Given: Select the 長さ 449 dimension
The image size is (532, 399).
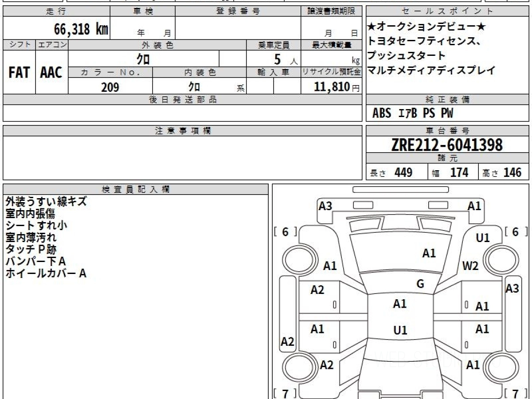Looking at the screenshot, I should [x=391, y=173].
